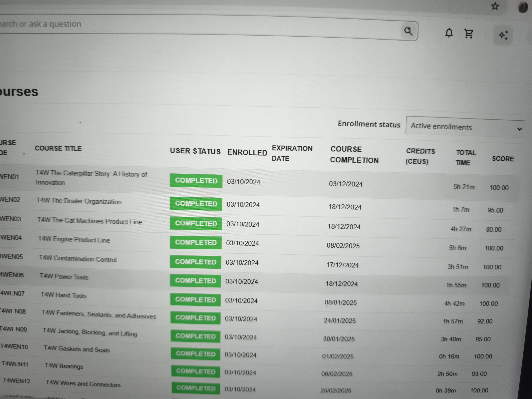The image size is (532, 399).
Task: Sort by the Total Time column
Action: 466,158
